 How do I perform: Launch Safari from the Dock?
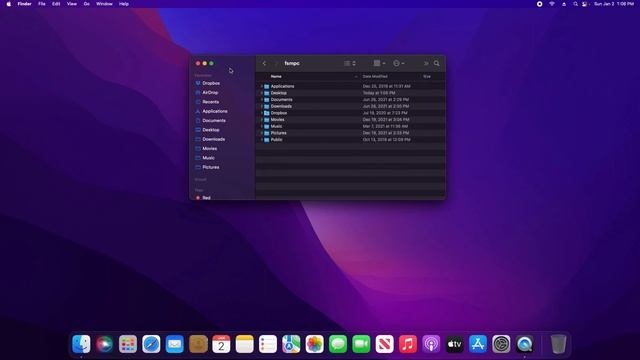click(x=151, y=344)
